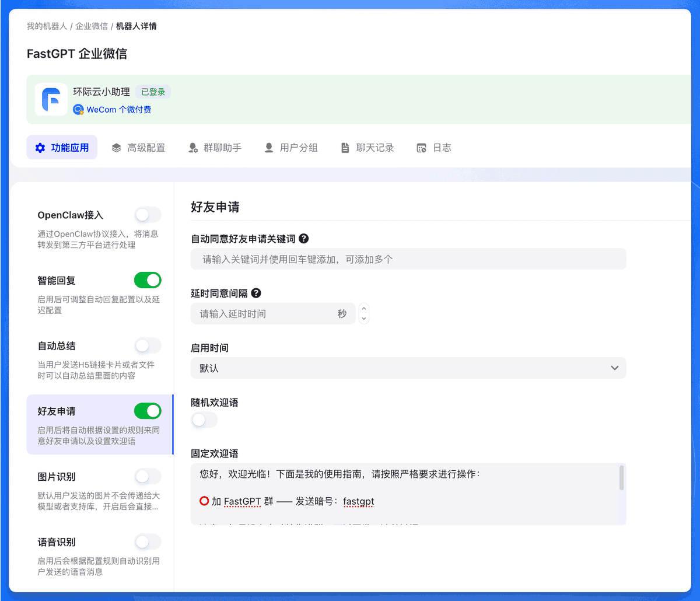The image size is (700, 601).
Task: Disable the 好友申请 switch
Action: pos(148,411)
